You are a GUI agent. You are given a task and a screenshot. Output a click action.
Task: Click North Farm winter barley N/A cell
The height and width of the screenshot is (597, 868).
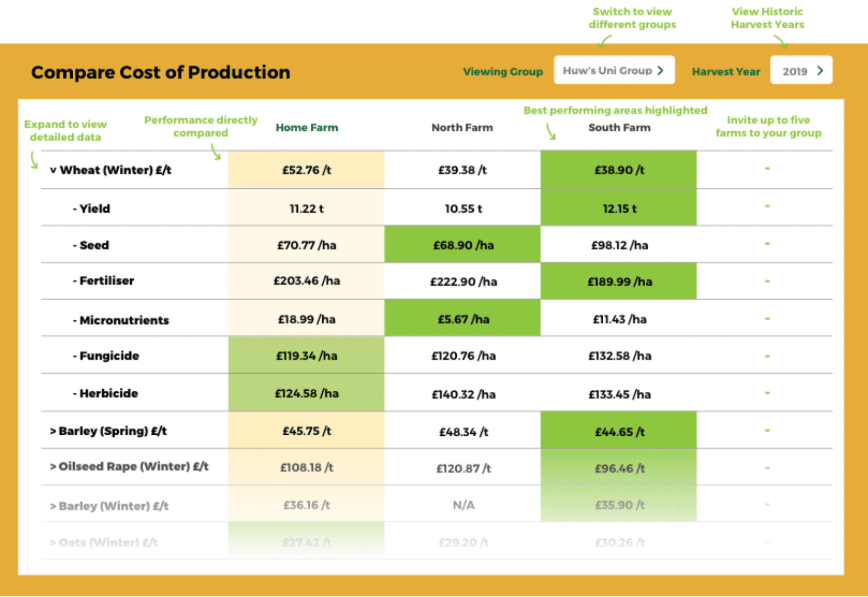pos(462,505)
